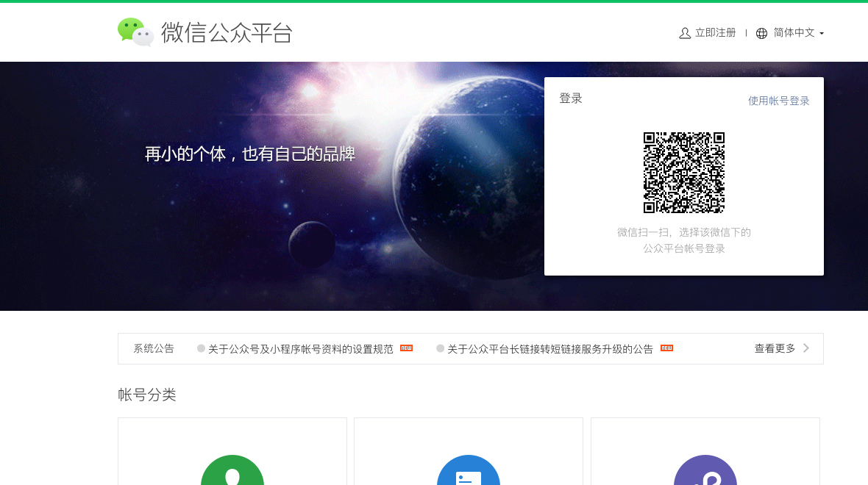Click the 帐号分类 section heading
Image resolution: width=868 pixels, height=485 pixels.
pos(146,395)
